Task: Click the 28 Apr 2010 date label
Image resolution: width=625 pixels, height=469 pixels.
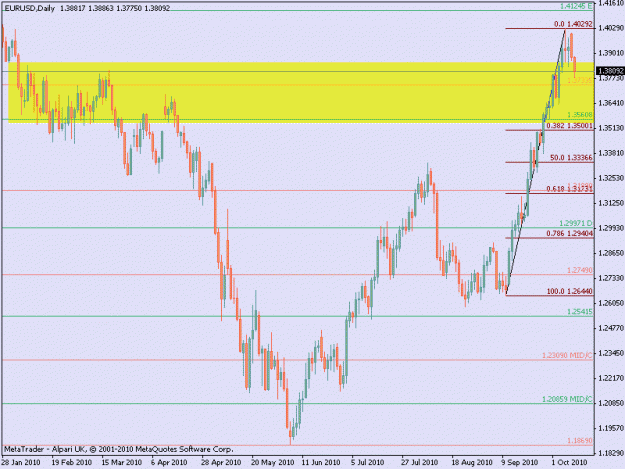Action: click(x=221, y=462)
